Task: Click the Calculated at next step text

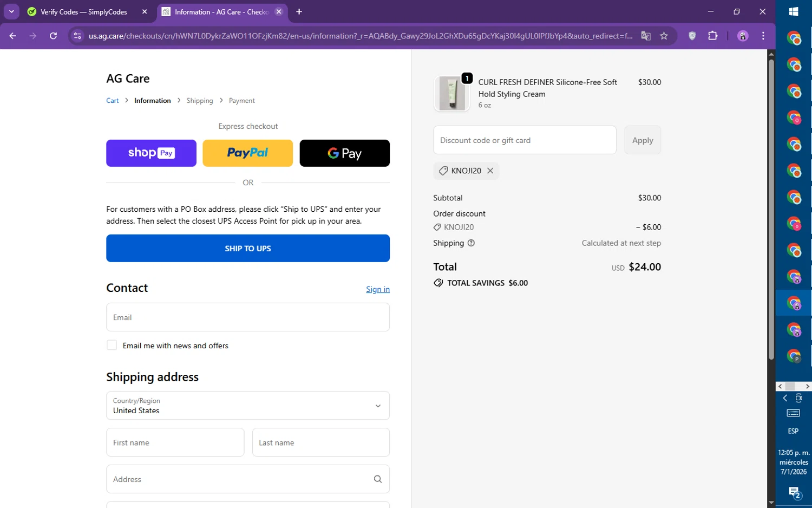Action: [621, 243]
